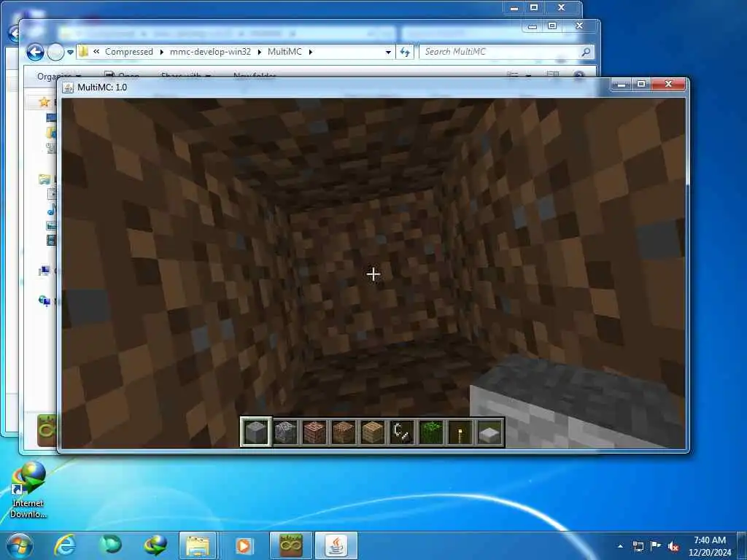
Task: Go back in the Explorer window
Action: [35, 52]
